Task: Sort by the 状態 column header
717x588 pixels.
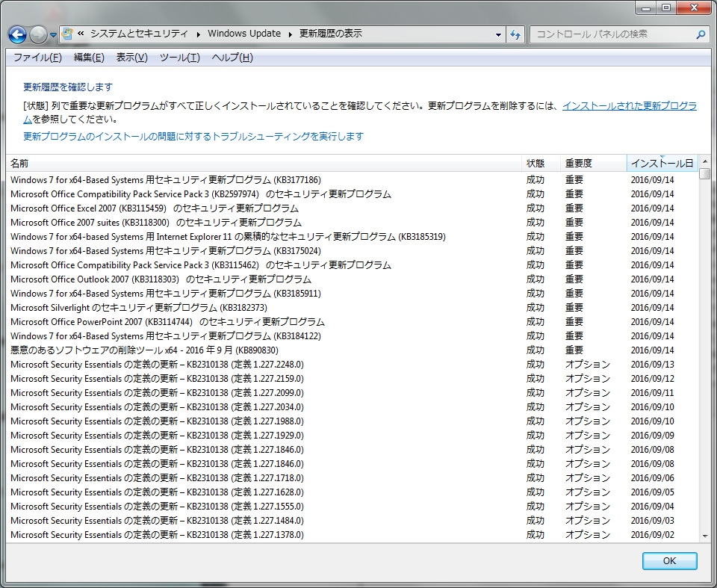Action: (x=541, y=164)
